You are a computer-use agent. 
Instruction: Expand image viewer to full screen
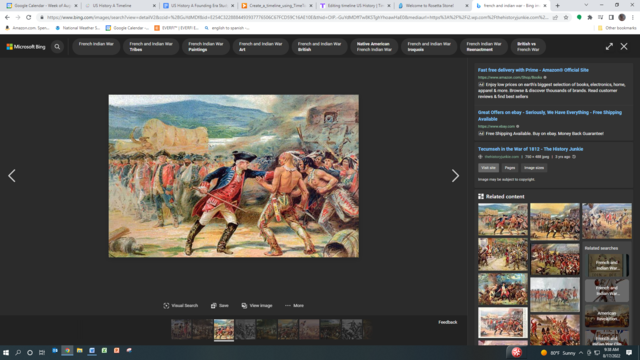(x=609, y=47)
